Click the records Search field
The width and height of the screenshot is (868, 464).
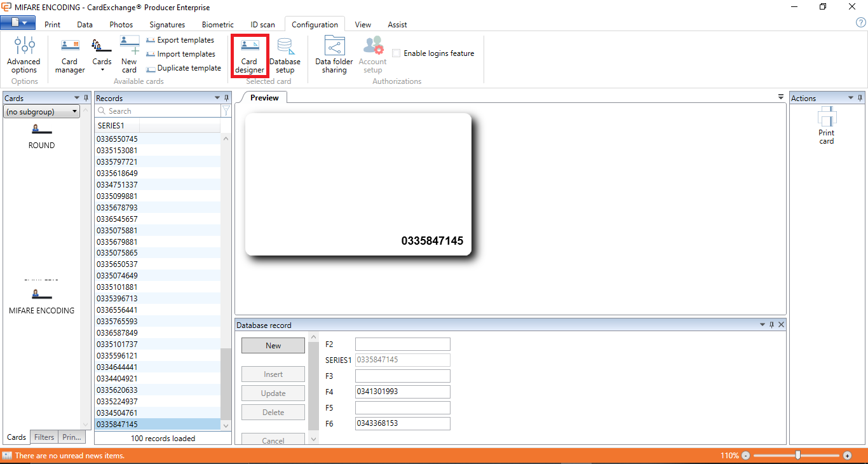click(158, 111)
